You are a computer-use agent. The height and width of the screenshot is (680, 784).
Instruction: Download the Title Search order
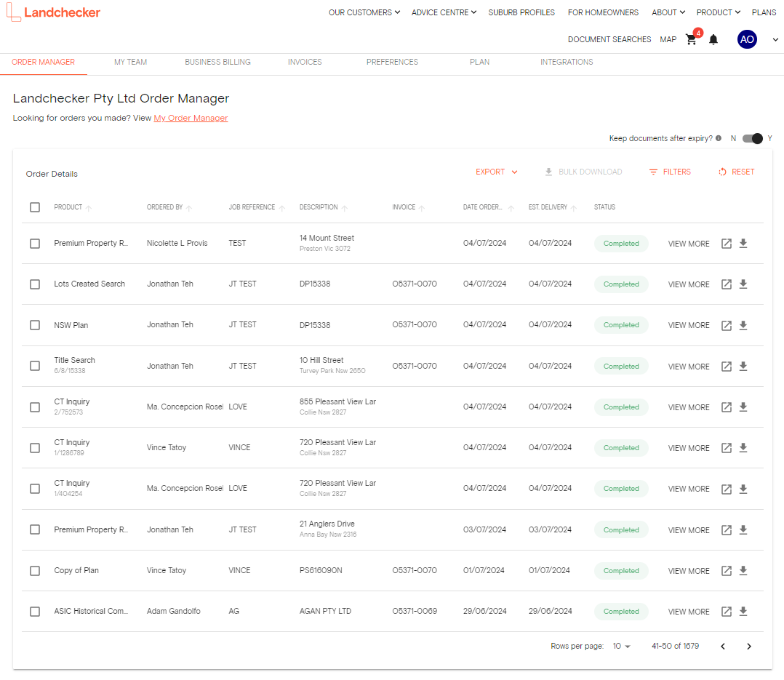(x=743, y=367)
